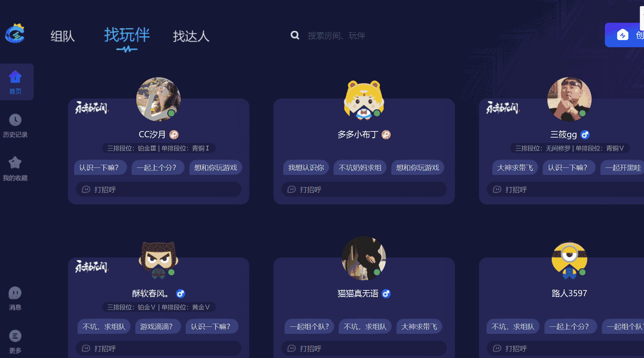Image resolution: width=644 pixels, height=358 pixels.
Task: Select the 找玩伴 tab
Action: [127, 35]
